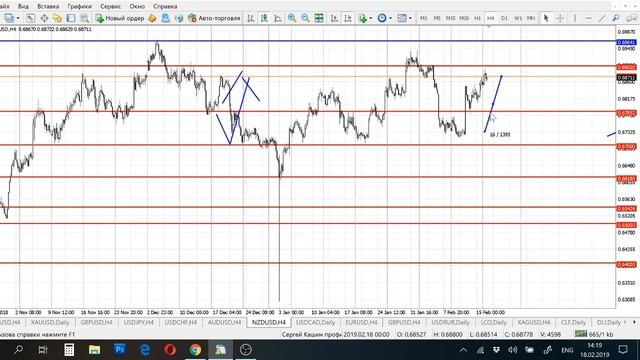Open Google Chrome from the taskbar
640x360 pixels.
(195, 350)
